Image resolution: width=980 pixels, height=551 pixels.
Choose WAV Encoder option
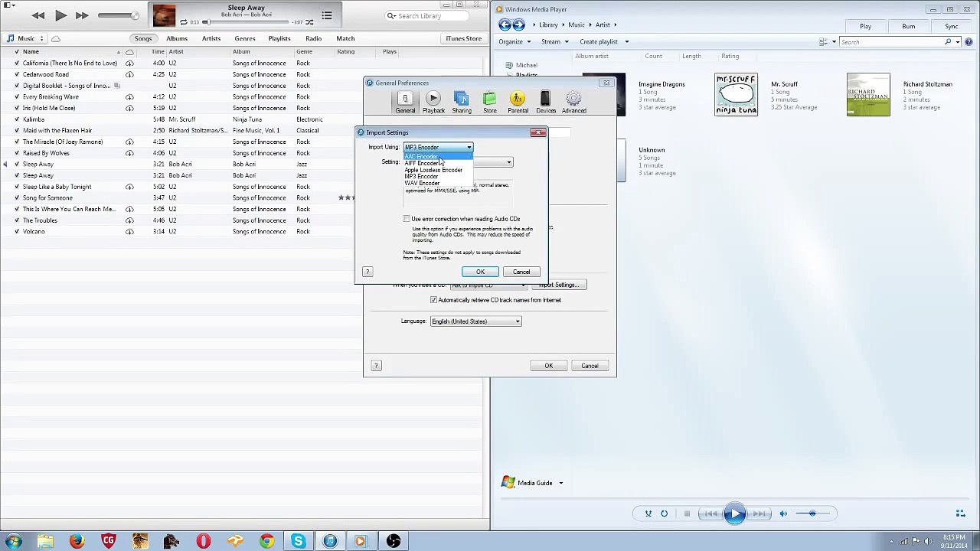(x=438, y=183)
